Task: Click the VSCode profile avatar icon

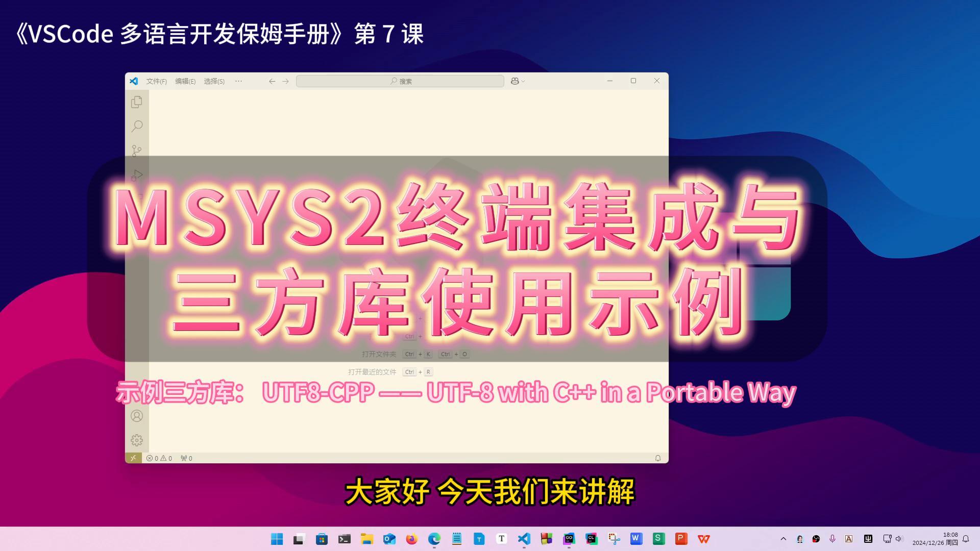Action: (137, 416)
